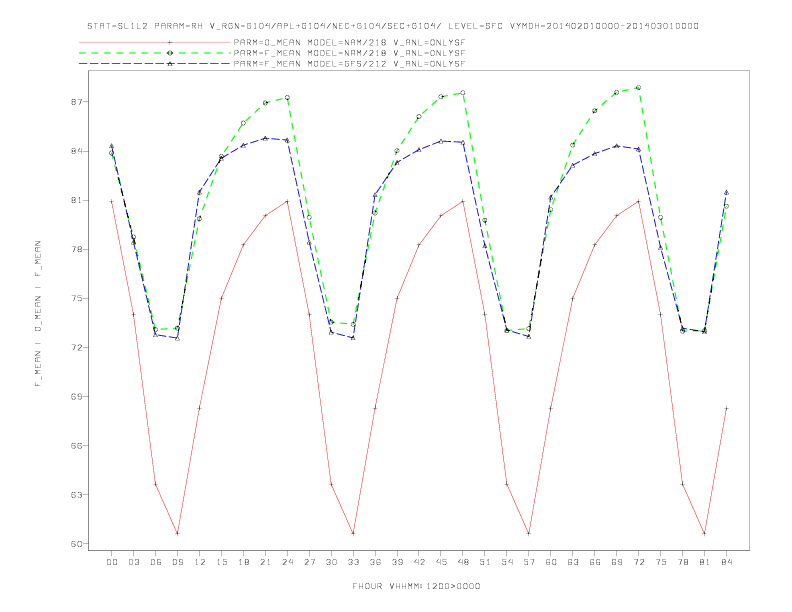Click red observed minimum marker at hour 57
The width and height of the screenshot is (792, 612).
(529, 533)
